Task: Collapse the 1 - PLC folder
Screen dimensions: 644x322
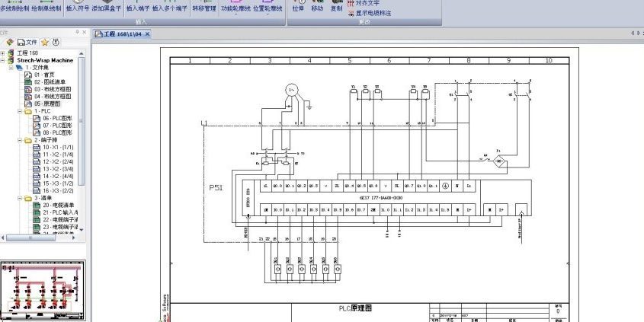Action: click(x=20, y=111)
